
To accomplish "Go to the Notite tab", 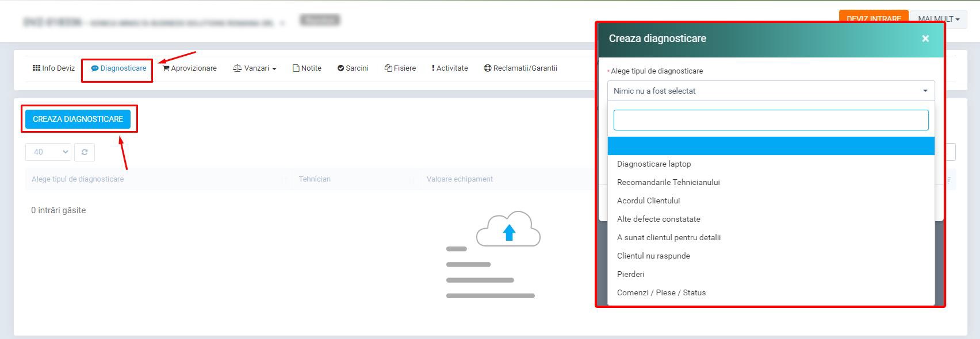I will click(x=307, y=68).
